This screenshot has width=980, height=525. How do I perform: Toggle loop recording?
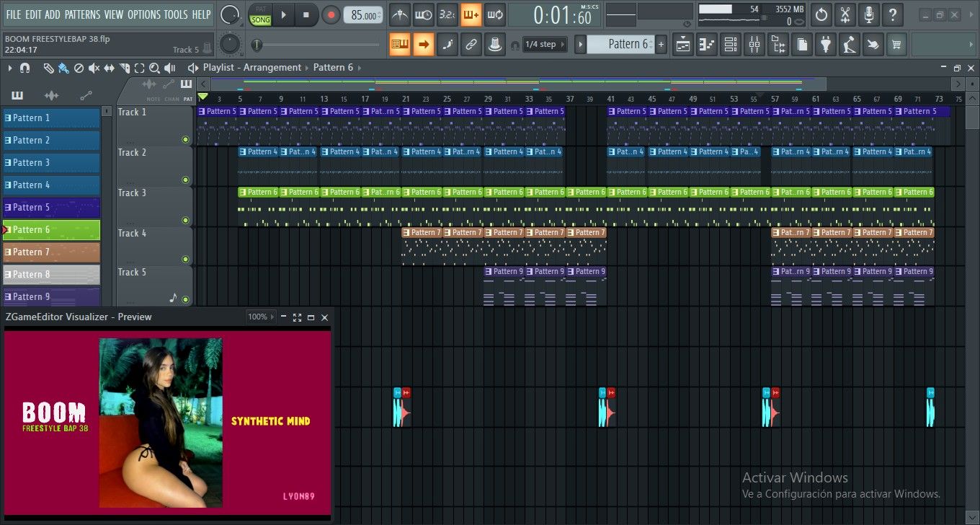point(494,14)
